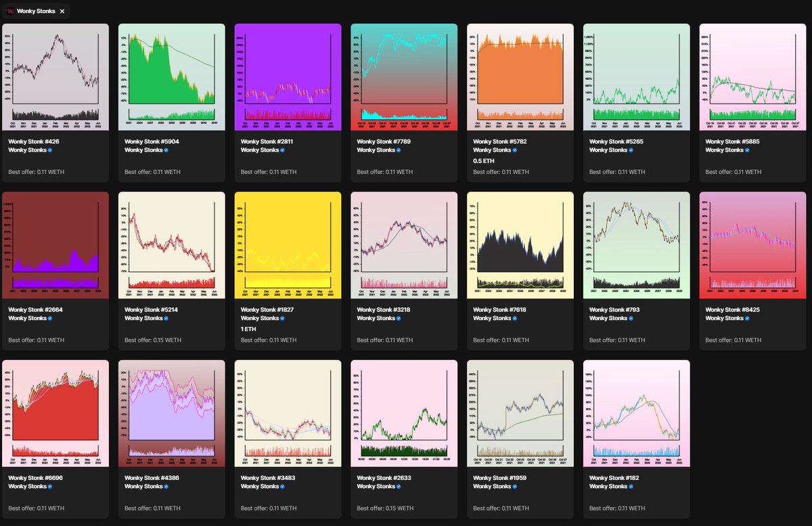Click verified badge on Wonky Stonk #2664 card
Screen dimensions: 812x526
tap(49, 318)
